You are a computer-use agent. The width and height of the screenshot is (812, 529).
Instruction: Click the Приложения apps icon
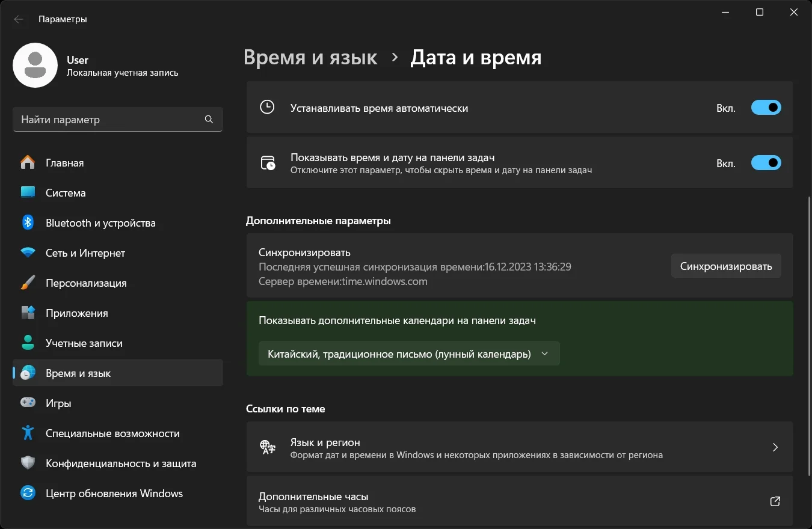tap(28, 313)
